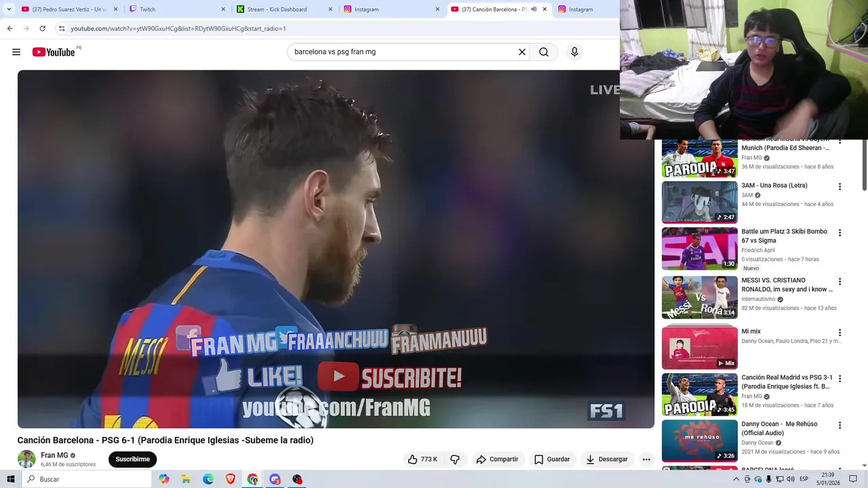Open the Fran MG channel avatar
The height and width of the screenshot is (488, 868).
coord(26,459)
